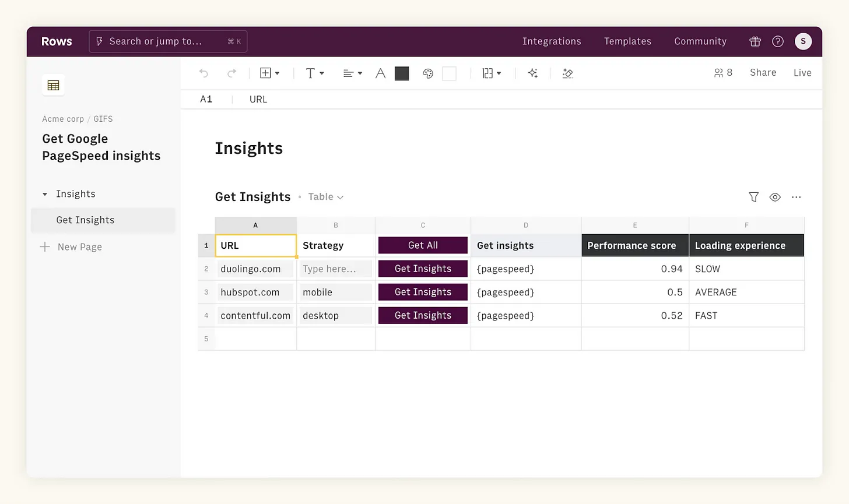Viewport: 849px width, 504px height.
Task: Open the table more options ellipsis
Action: [x=796, y=197]
